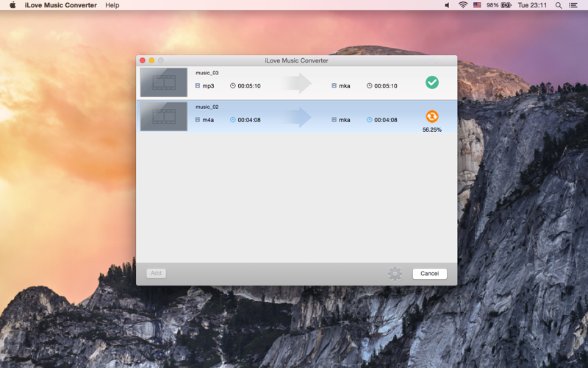Click output duration 00:04:08 of music_02
Viewport: 588px width, 368px height.
[x=385, y=120]
